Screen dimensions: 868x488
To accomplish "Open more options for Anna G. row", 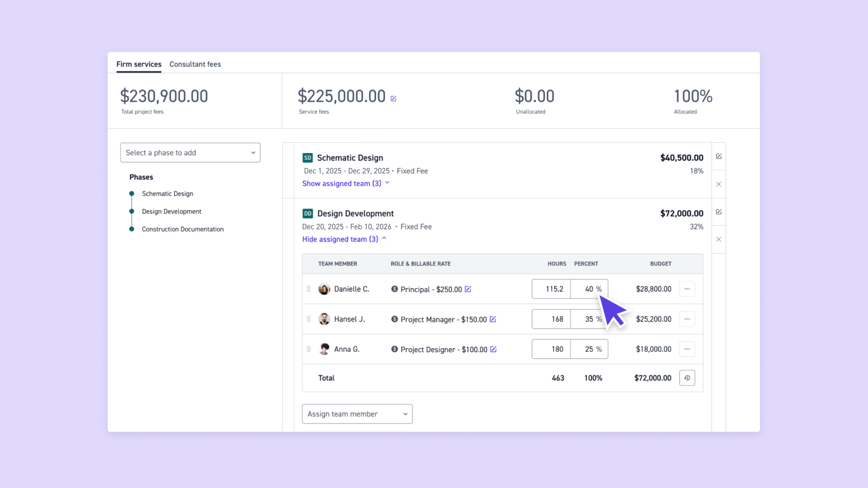I will coord(687,349).
